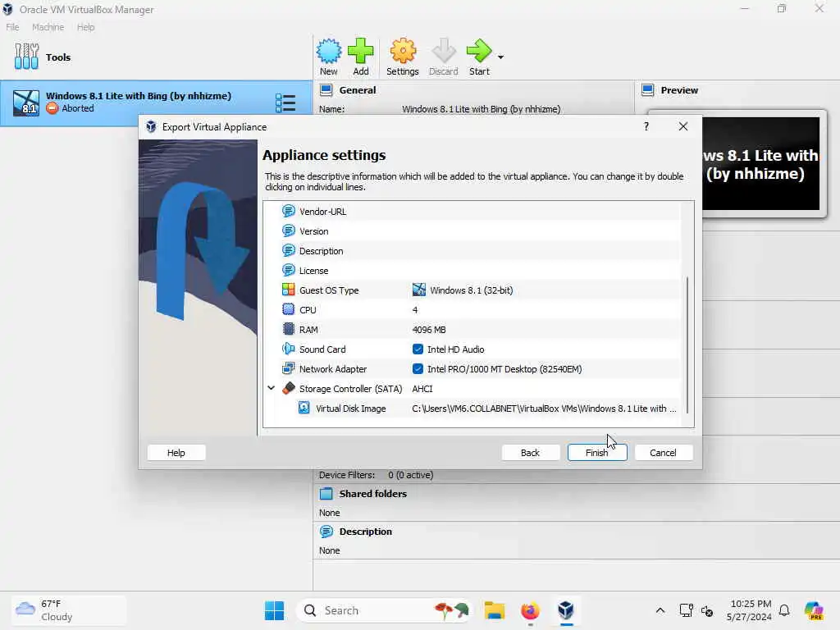Click Finish to export the appliance
The image size is (840, 630).
[597, 453]
